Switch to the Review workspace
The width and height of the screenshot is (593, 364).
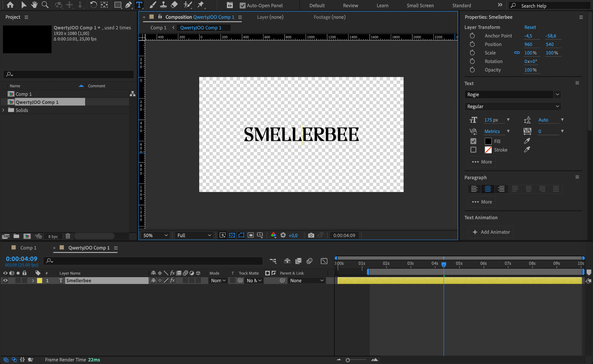[x=350, y=6]
